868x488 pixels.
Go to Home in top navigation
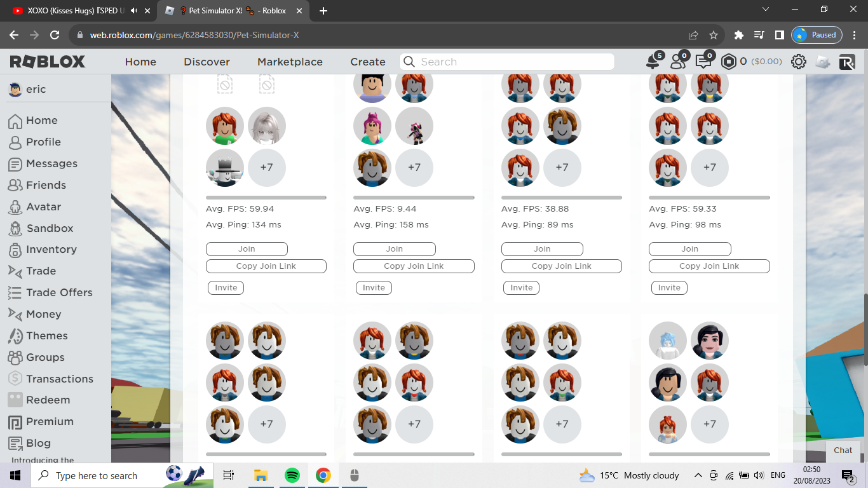140,62
